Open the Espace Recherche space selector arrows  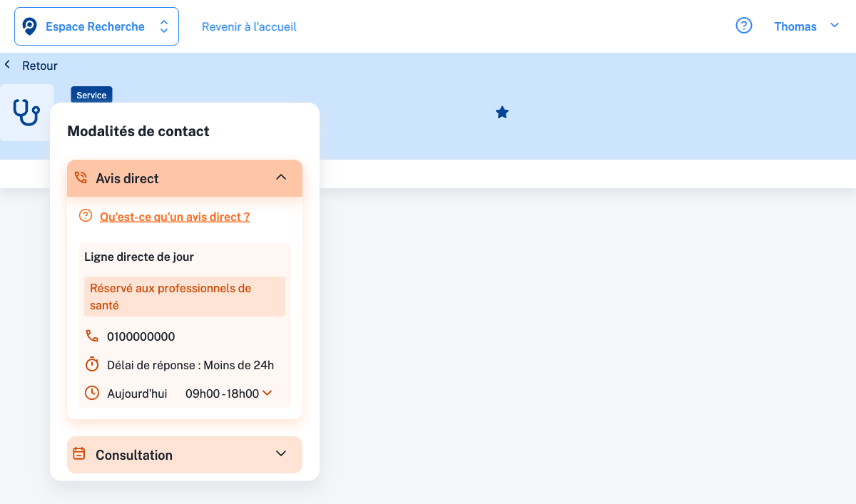(164, 26)
